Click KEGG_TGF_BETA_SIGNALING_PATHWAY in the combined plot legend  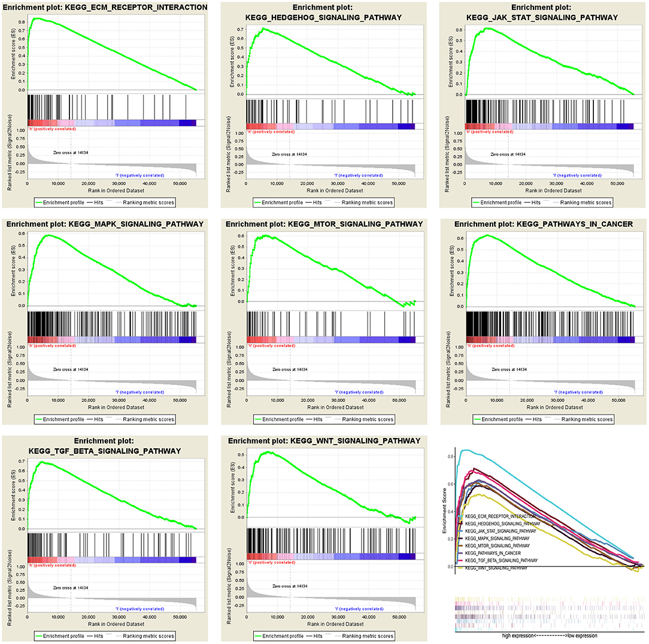tap(501, 560)
